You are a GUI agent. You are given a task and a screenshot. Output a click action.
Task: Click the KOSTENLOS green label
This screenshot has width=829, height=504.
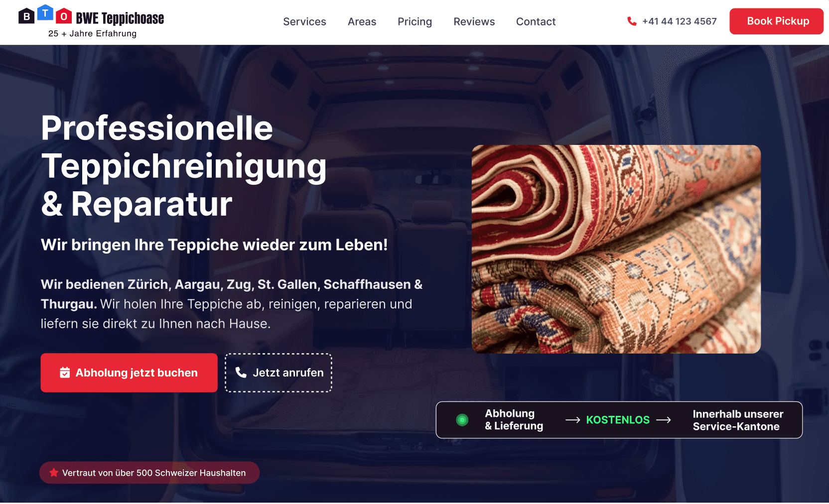[618, 420]
